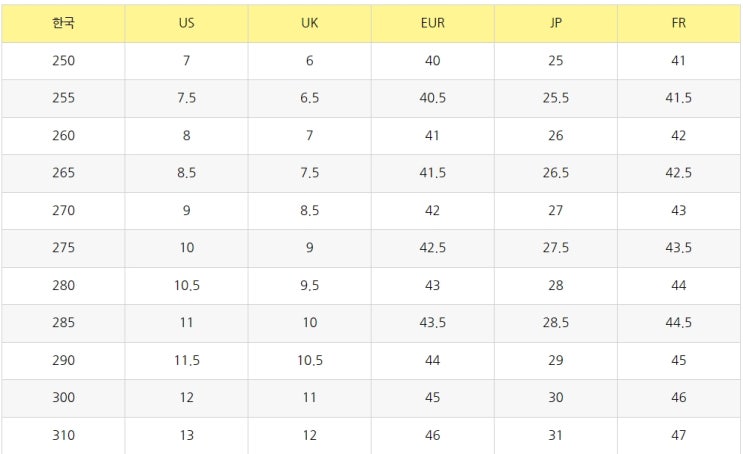Click the 한국 column header

point(63,23)
